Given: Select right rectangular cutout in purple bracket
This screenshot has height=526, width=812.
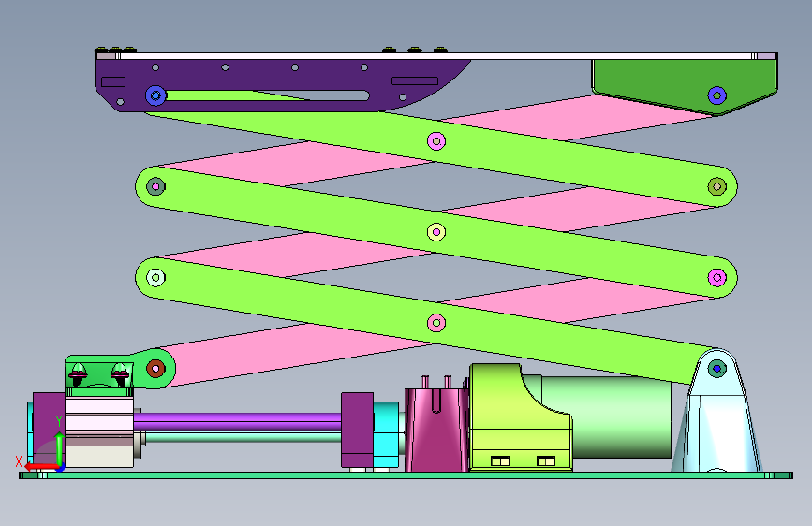Looking at the screenshot, I should (x=415, y=80).
